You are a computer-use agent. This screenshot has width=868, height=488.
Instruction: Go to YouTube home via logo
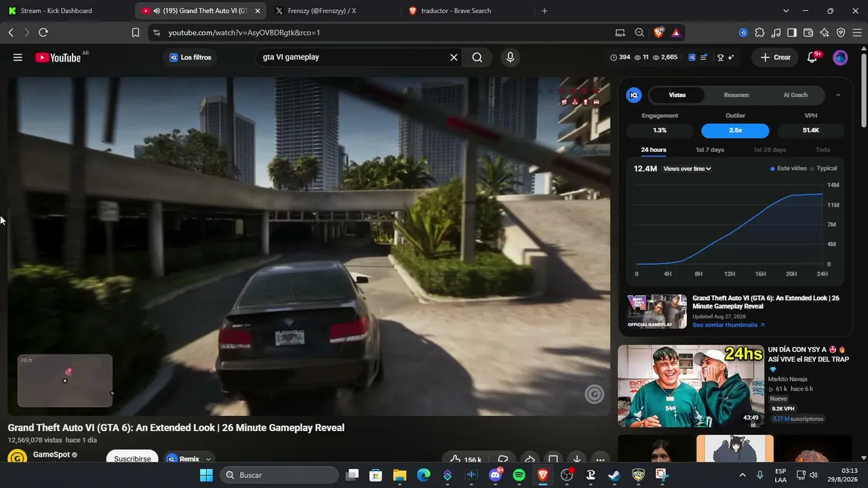pos(58,58)
